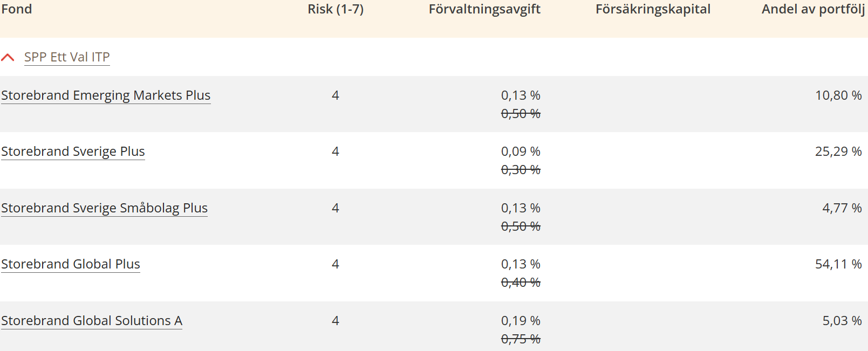Click the 0,19 % management fee
The image size is (868, 351).
point(521,321)
